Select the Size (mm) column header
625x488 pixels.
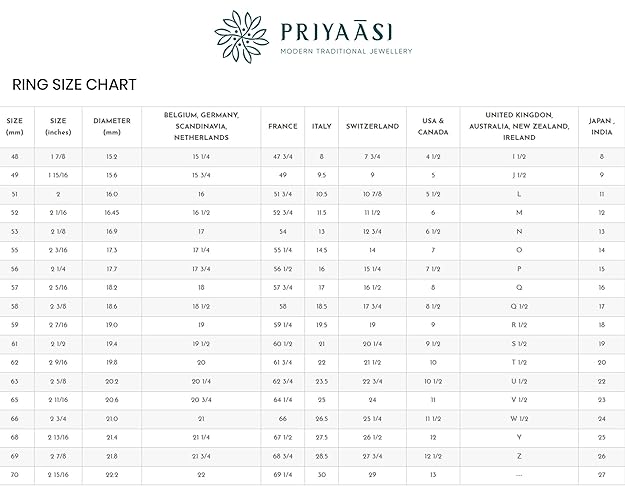tap(15, 126)
